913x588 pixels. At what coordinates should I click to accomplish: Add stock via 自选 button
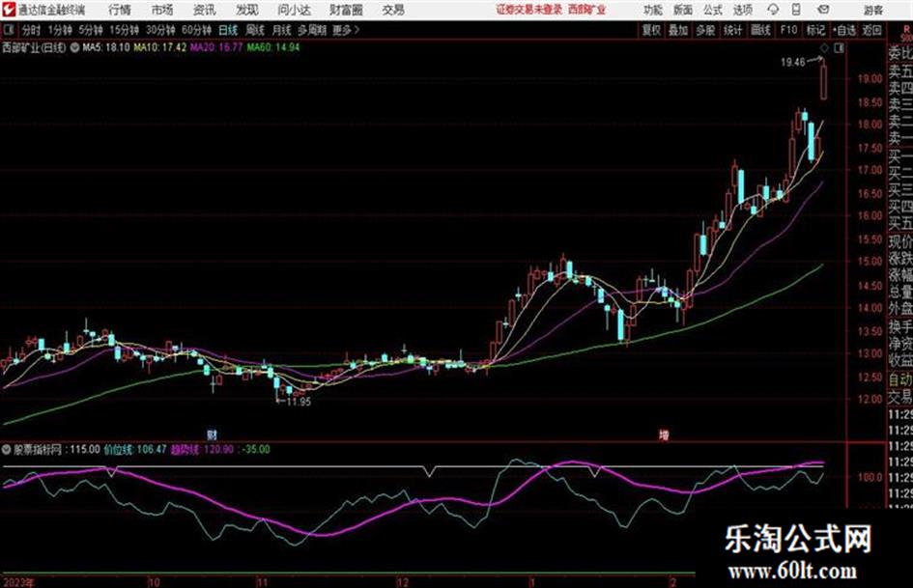click(843, 30)
